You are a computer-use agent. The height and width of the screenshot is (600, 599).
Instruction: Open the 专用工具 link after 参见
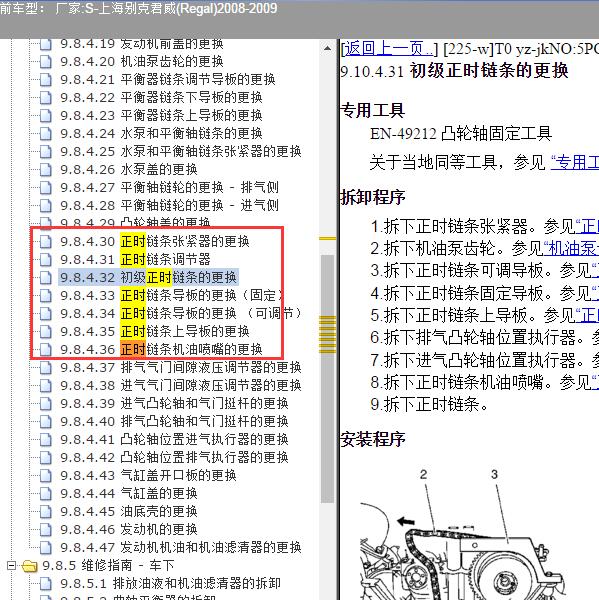click(x=575, y=163)
